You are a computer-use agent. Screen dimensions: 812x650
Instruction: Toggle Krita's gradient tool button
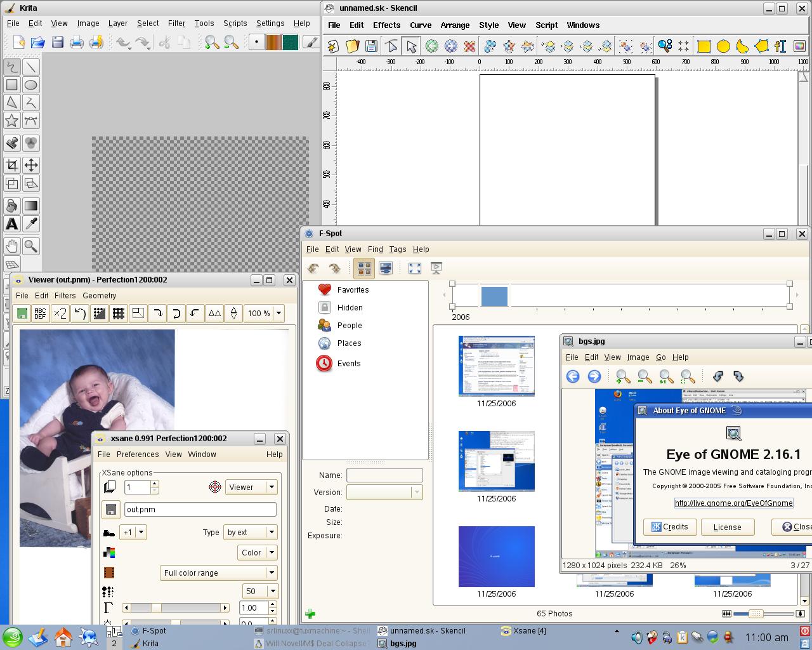(30, 206)
